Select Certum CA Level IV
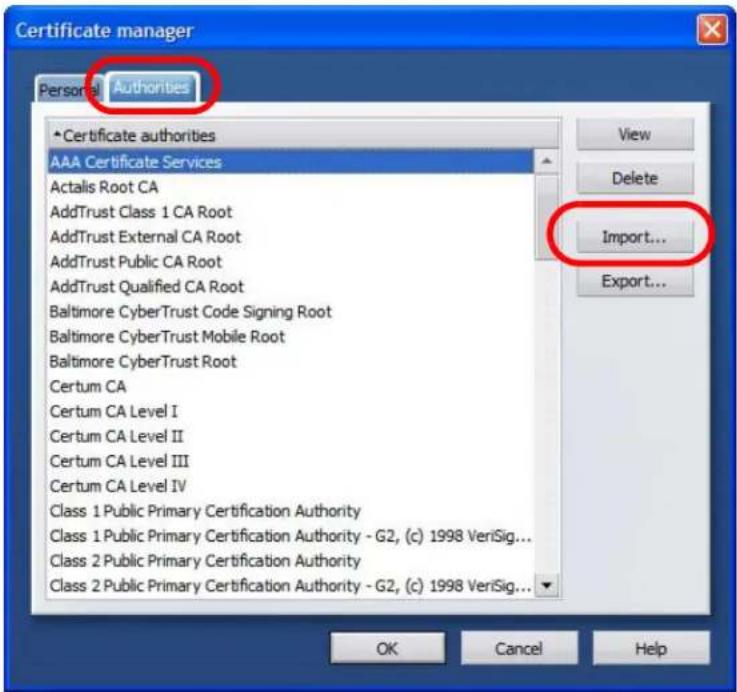Screen dimensions: 737x692 pyautogui.click(x=290, y=486)
